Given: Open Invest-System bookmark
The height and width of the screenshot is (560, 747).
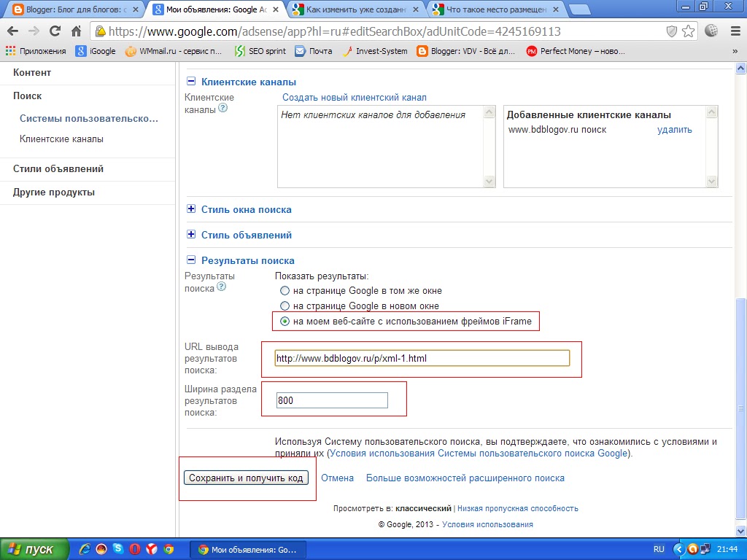Looking at the screenshot, I should tap(375, 51).
